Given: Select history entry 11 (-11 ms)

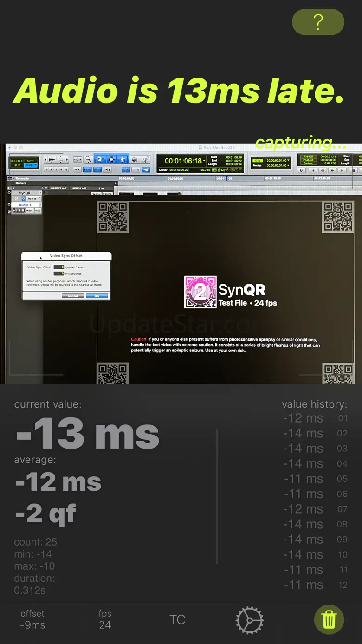Looking at the screenshot, I should (x=315, y=570).
